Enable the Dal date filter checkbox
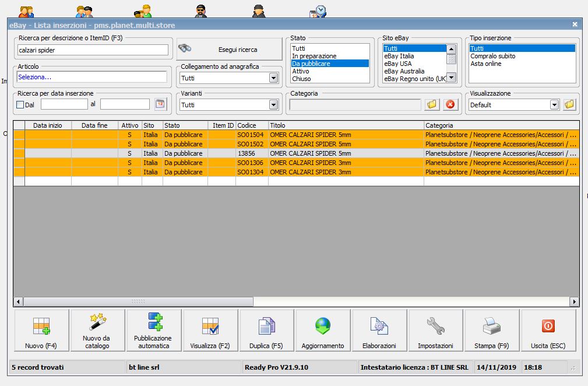This screenshot has width=588, height=386. click(x=20, y=105)
